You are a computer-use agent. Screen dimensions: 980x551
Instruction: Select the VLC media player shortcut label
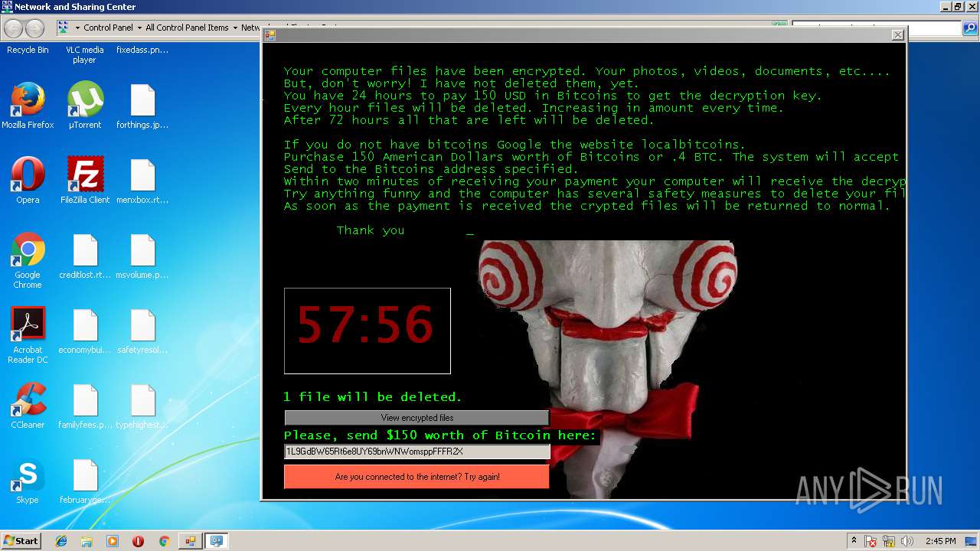[84, 54]
